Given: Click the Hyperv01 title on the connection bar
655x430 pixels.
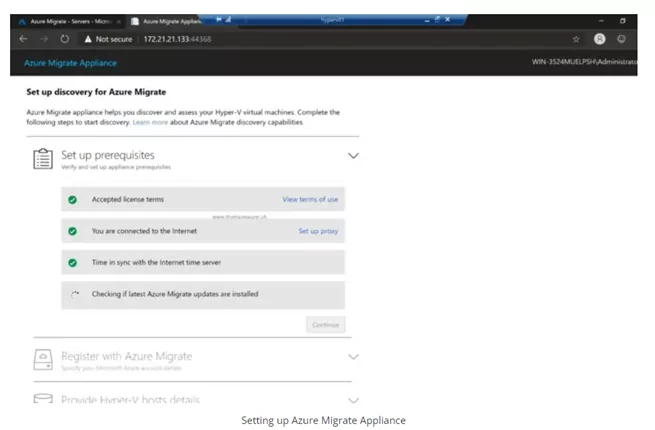Looking at the screenshot, I should 332,20.
